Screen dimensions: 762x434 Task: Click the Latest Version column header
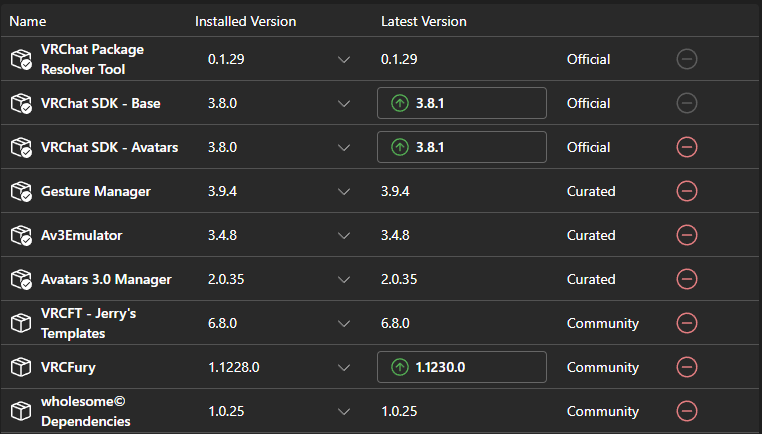tap(423, 21)
